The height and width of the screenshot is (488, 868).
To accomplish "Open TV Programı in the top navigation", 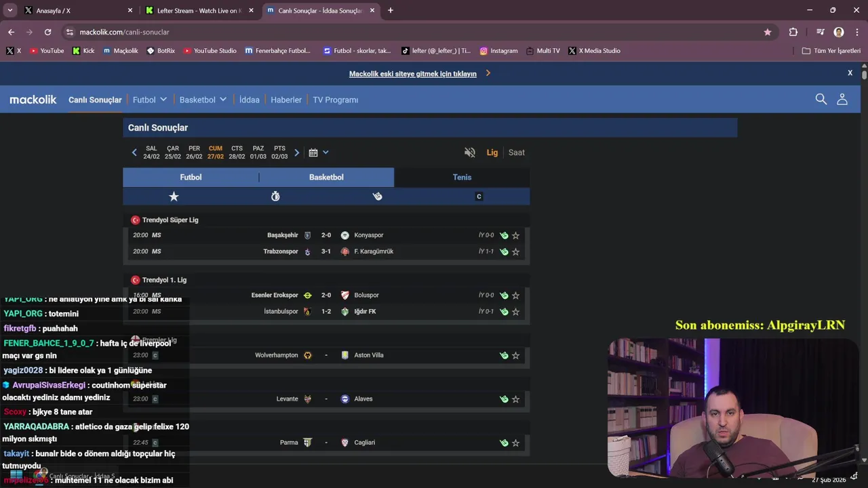I will [x=336, y=100].
